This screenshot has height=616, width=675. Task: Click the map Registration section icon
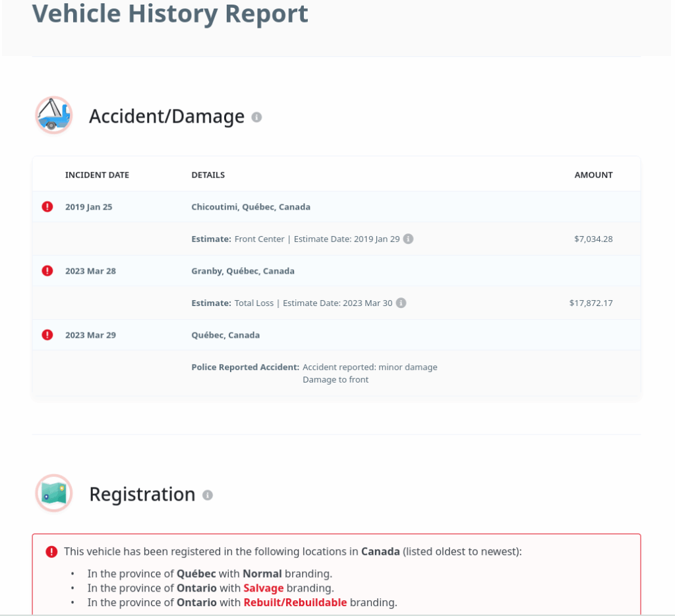[54, 493]
